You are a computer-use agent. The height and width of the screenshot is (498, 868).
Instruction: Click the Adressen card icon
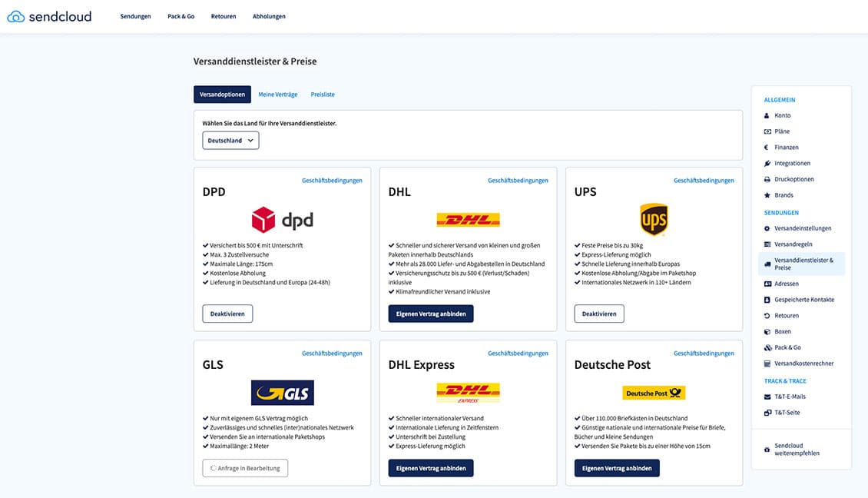click(x=767, y=284)
